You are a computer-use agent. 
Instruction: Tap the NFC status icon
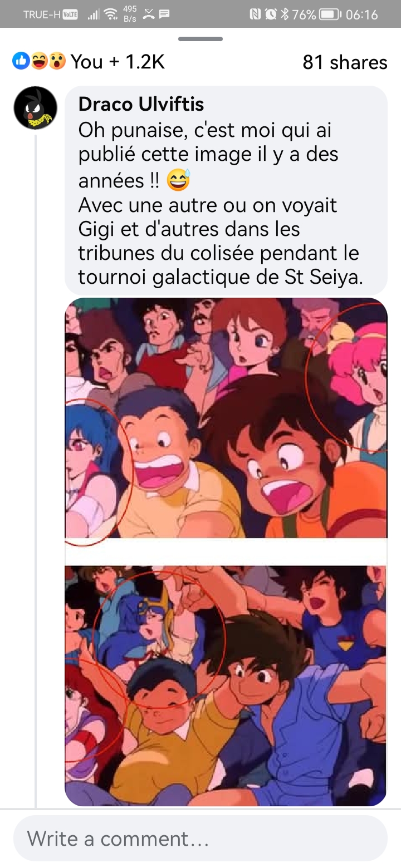(x=256, y=14)
